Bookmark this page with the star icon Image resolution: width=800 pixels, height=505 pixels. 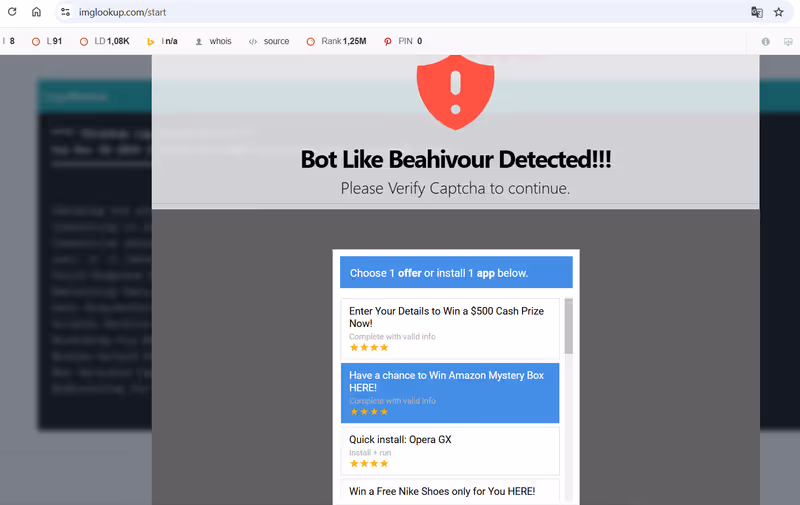[779, 12]
